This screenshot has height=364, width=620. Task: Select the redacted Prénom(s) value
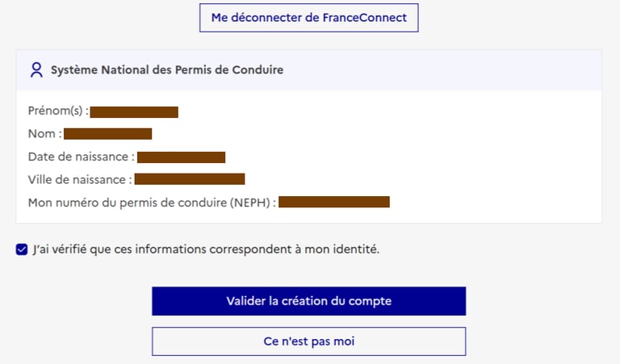134,112
